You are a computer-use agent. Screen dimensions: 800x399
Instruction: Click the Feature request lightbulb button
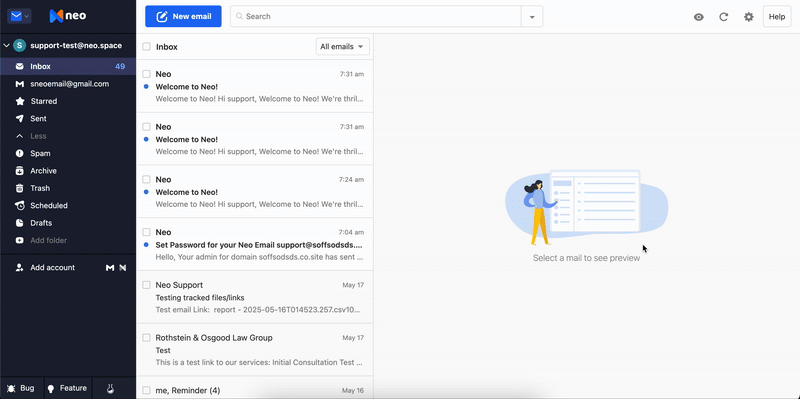pos(68,388)
